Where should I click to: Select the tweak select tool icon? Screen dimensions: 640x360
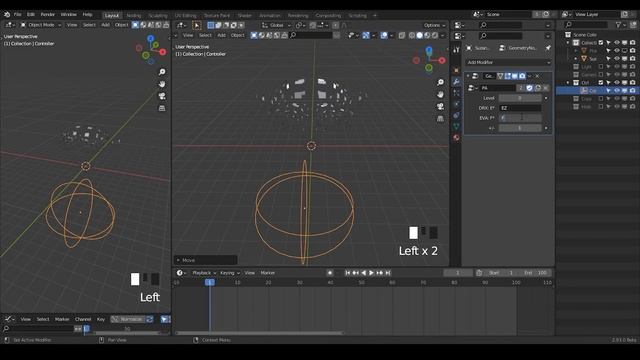coord(197,25)
